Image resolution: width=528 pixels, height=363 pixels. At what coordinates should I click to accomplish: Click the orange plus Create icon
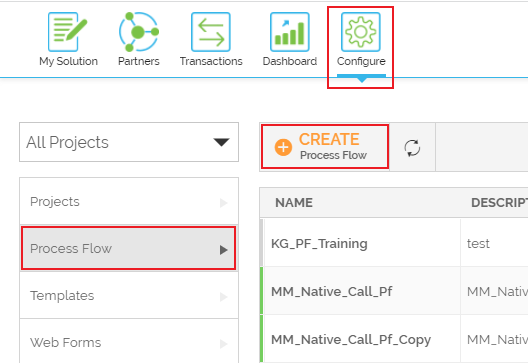pyautogui.click(x=283, y=147)
